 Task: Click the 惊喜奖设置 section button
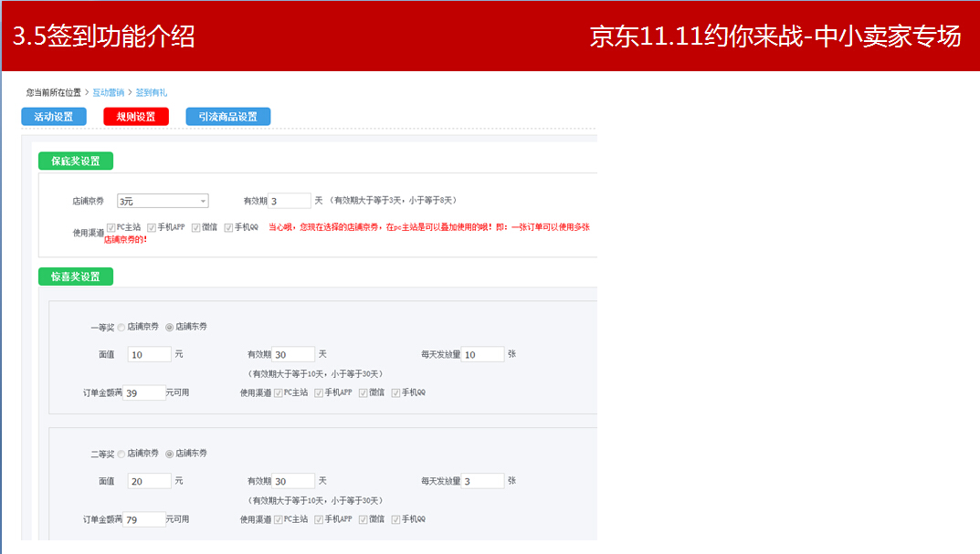76,277
